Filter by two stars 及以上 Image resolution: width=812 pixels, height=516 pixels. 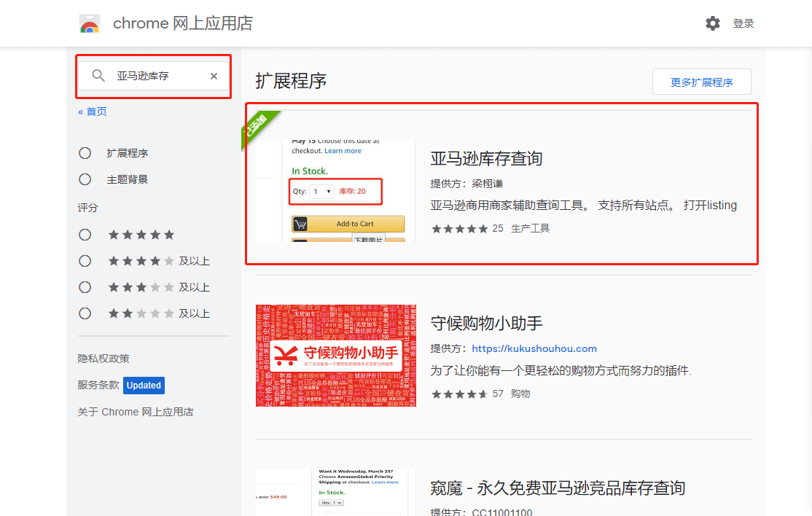85,313
